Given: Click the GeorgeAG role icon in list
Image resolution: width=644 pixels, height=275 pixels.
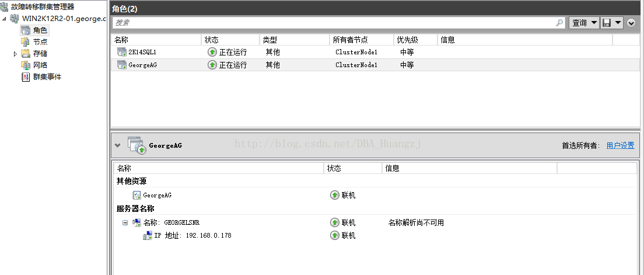Looking at the screenshot, I should pyautogui.click(x=121, y=65).
